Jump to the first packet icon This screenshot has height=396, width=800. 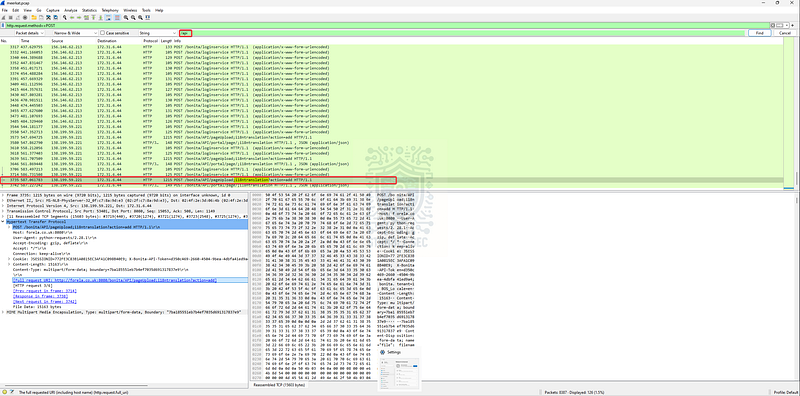[x=93, y=17]
